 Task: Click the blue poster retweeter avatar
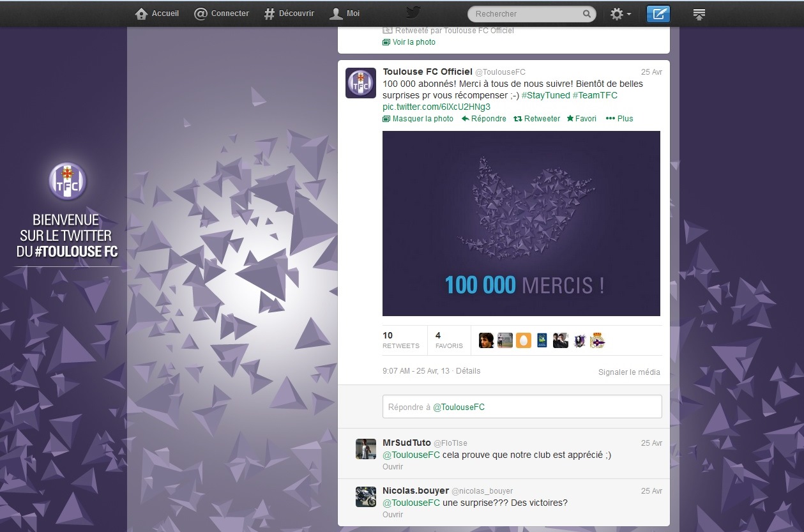coord(542,340)
